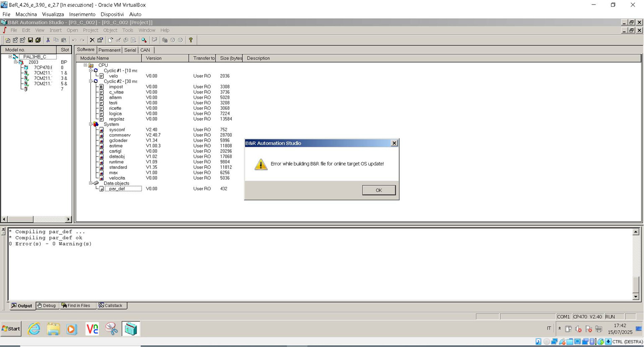Click the hardware tree horizontal scrollbar
The width and height of the screenshot is (644, 347).
point(36,219)
